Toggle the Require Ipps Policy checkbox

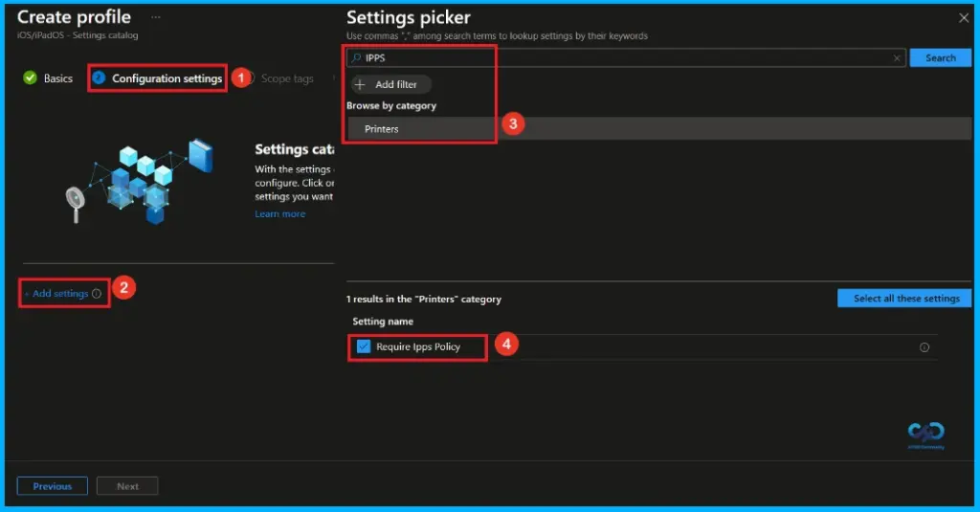[364, 346]
